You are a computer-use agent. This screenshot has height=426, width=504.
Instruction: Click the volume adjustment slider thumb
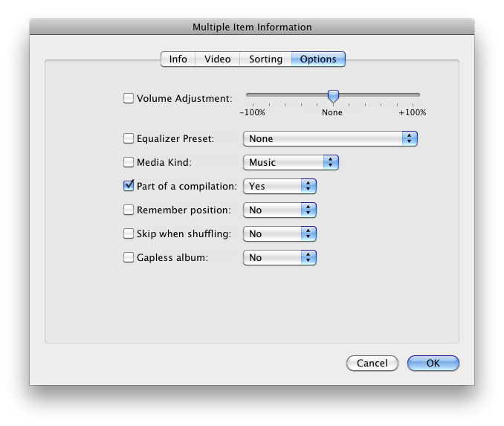tap(333, 96)
